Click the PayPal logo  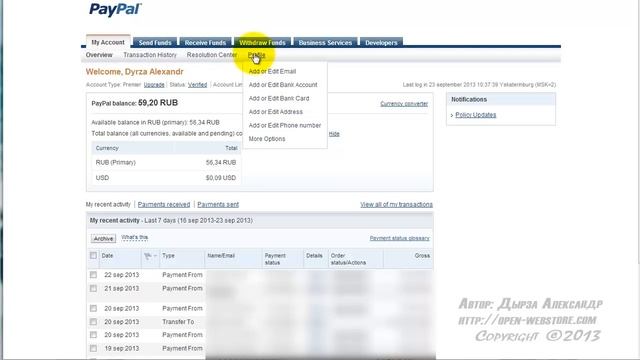(115, 10)
